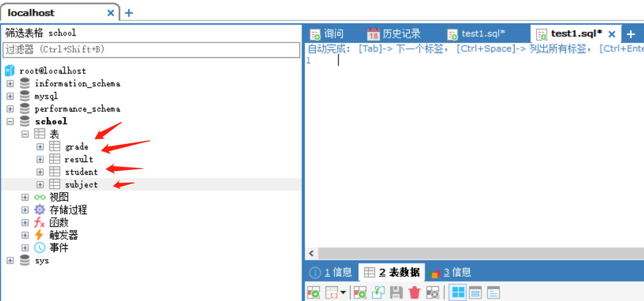Click the 视图 views glasses icon

point(40,197)
